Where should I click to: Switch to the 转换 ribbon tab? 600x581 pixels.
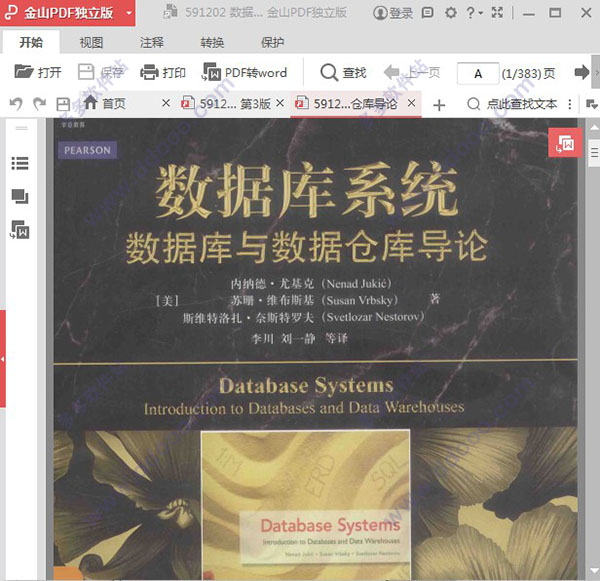pos(212,42)
